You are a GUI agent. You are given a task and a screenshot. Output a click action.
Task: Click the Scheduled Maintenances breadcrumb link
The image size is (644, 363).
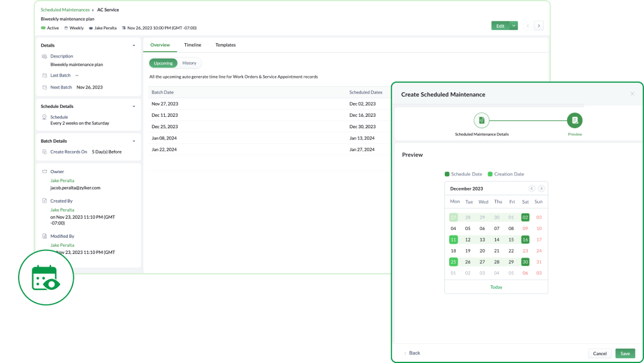click(x=65, y=10)
